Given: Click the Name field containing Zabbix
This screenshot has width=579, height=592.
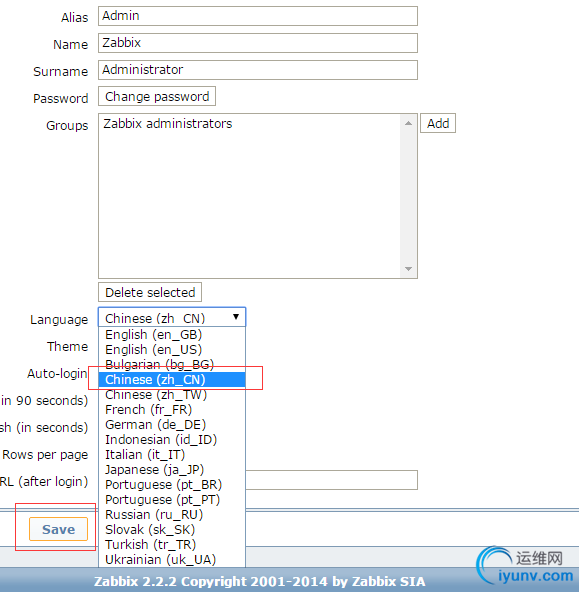Looking at the screenshot, I should tap(258, 43).
